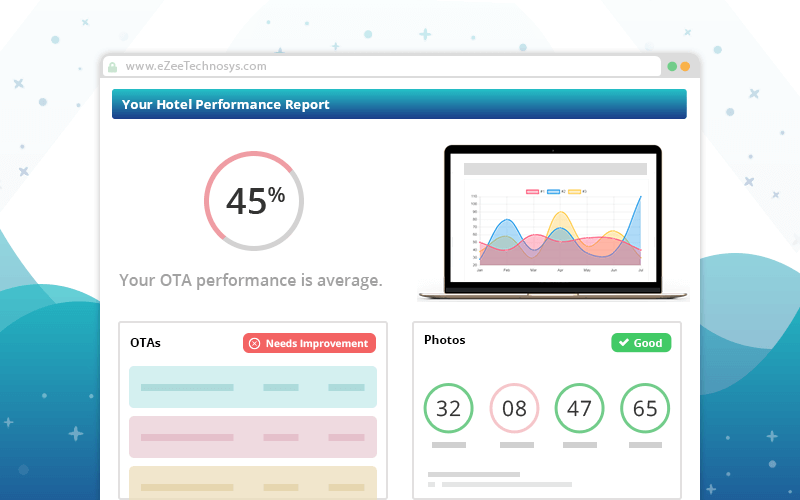Viewport: 800px width, 500px height.
Task: Click the photo score circle showing 08
Action: click(x=514, y=408)
